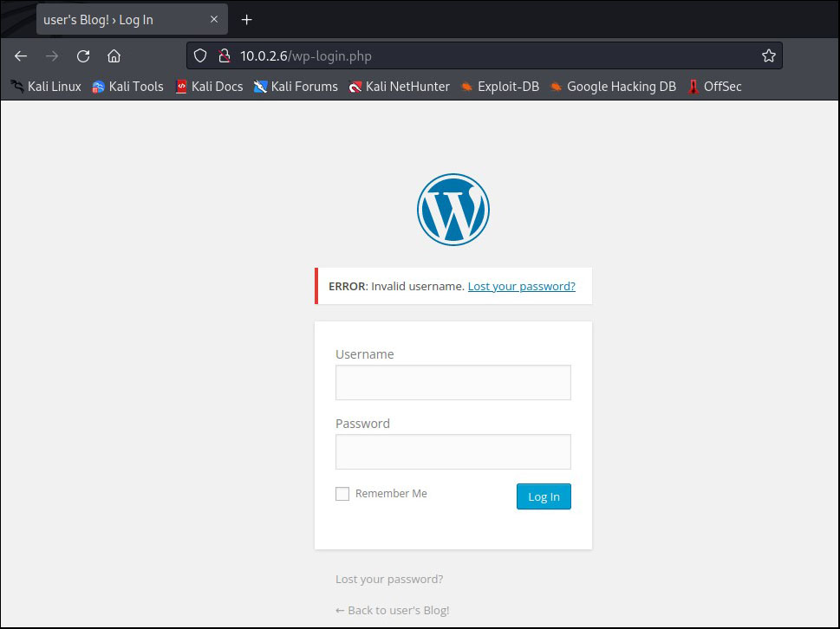Focus the Password input field
Viewport: 840px width, 629px height.
(453, 451)
